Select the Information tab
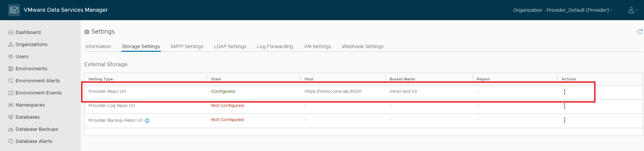644x151 pixels. [x=98, y=46]
